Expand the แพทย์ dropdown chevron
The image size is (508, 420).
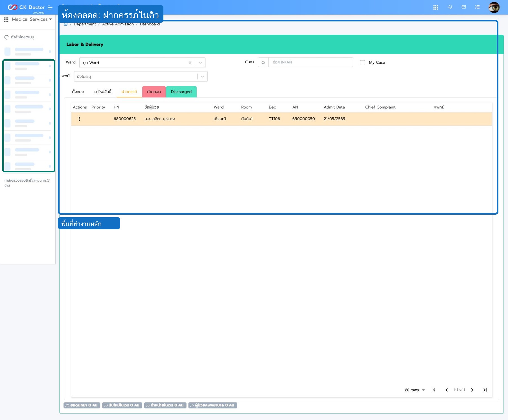click(x=202, y=76)
